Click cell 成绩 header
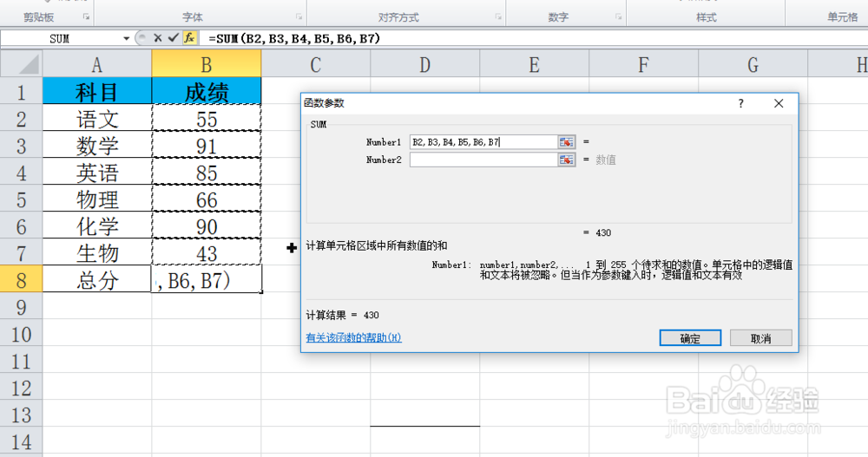The image size is (868, 457). [206, 91]
